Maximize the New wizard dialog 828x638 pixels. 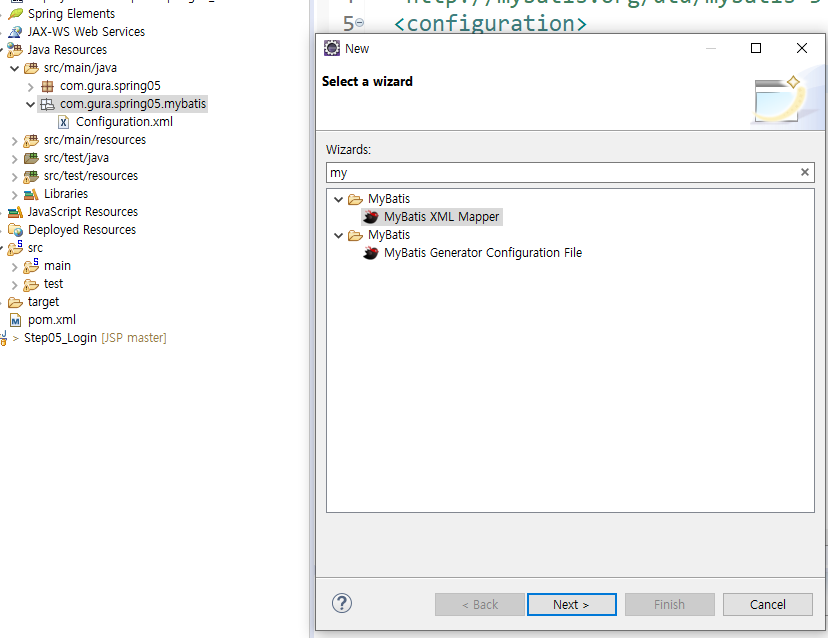756,48
